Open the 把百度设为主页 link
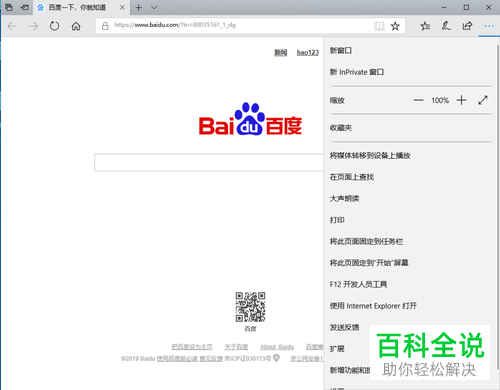This screenshot has width=500, height=390. (192, 347)
